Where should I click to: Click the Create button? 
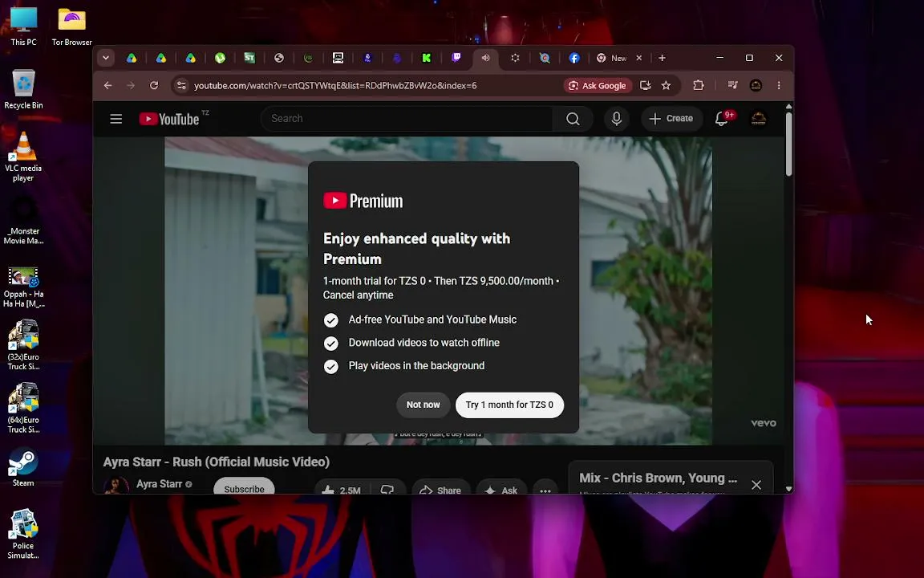[x=671, y=119]
